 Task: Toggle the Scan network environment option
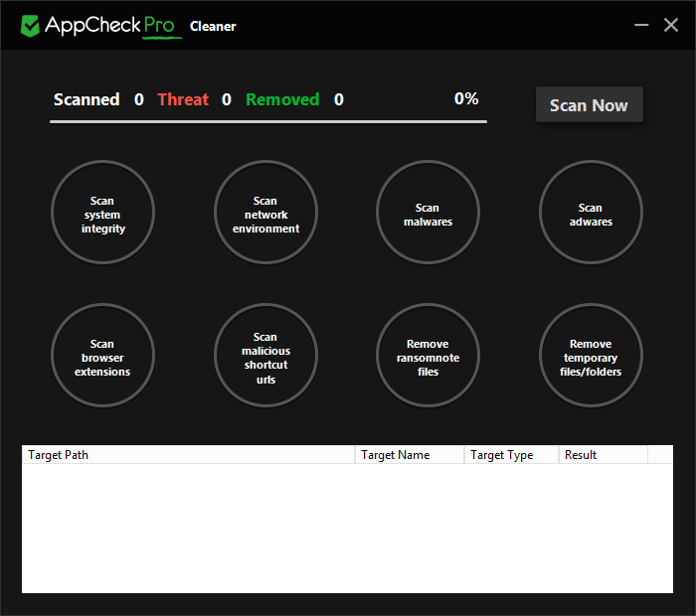(x=265, y=215)
